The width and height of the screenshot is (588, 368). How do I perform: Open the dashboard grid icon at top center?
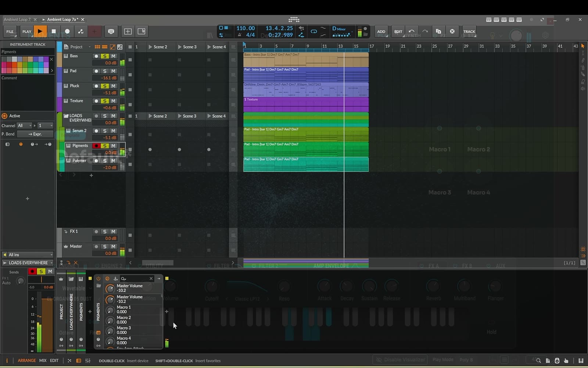(294, 20)
